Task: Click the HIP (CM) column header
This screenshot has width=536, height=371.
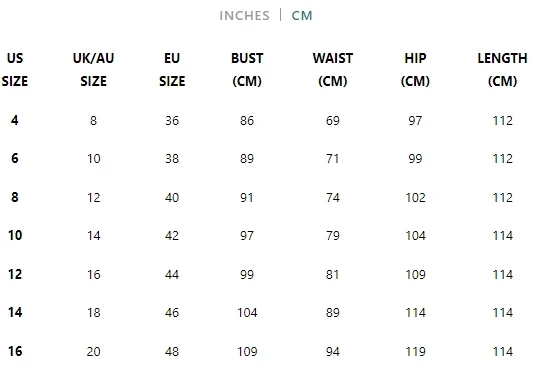Action: coord(415,70)
